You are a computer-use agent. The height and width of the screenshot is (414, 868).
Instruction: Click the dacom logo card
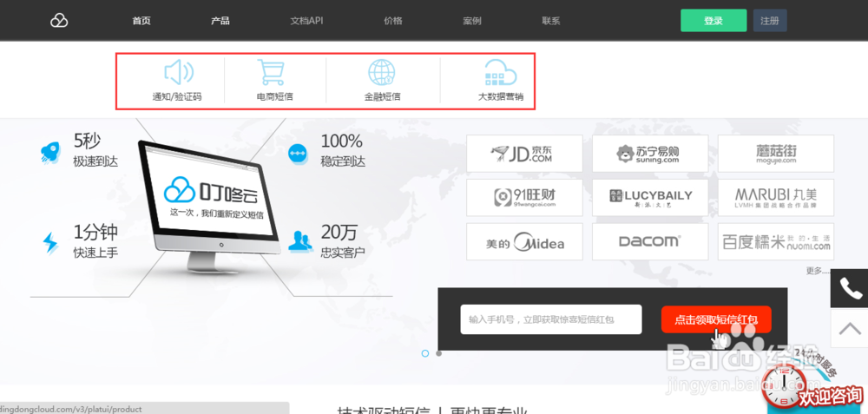(650, 242)
